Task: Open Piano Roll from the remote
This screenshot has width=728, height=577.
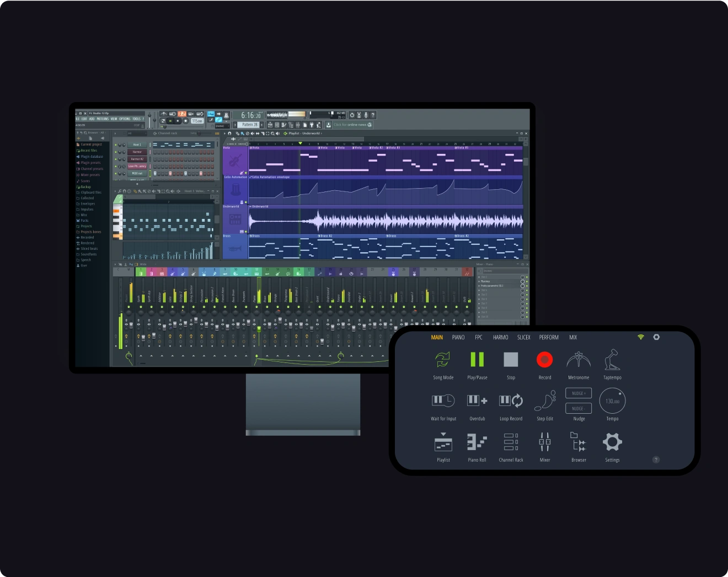Action: 477,442
